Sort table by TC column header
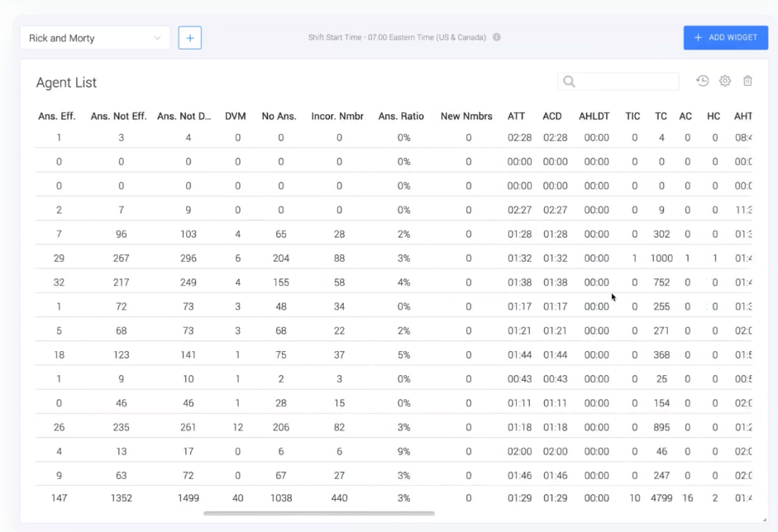Viewport: 778px width, 532px height. [661, 116]
